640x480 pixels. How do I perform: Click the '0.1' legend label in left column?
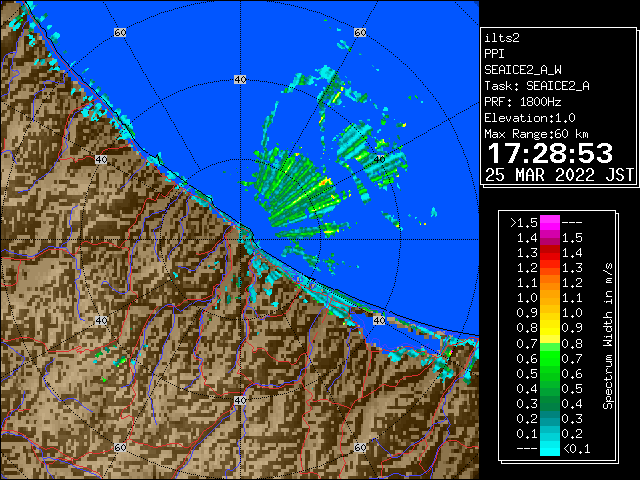(527, 434)
